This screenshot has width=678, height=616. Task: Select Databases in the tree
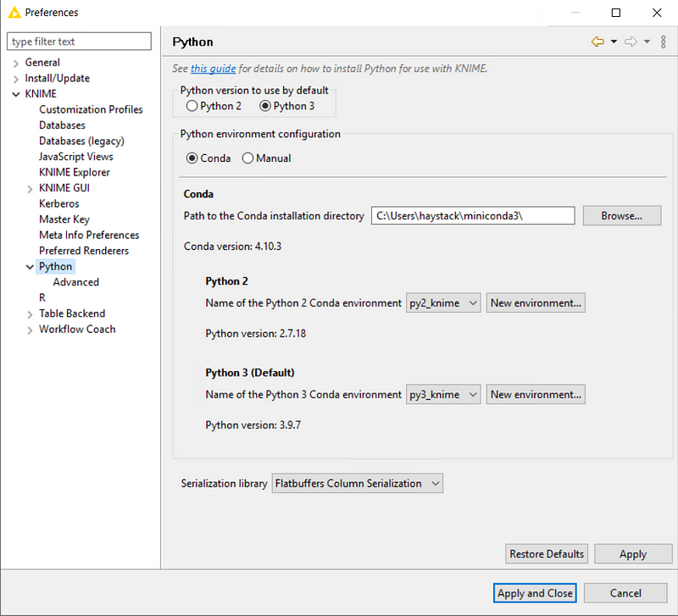coord(62,125)
